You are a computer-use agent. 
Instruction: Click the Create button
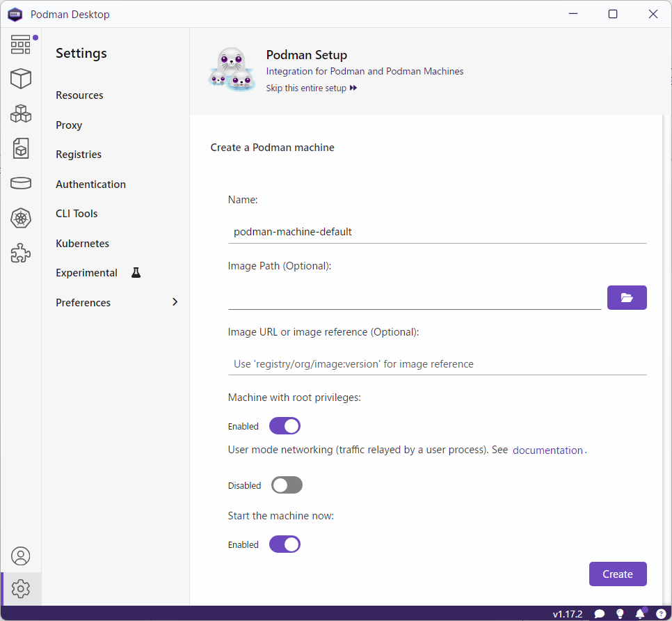pyautogui.click(x=618, y=574)
